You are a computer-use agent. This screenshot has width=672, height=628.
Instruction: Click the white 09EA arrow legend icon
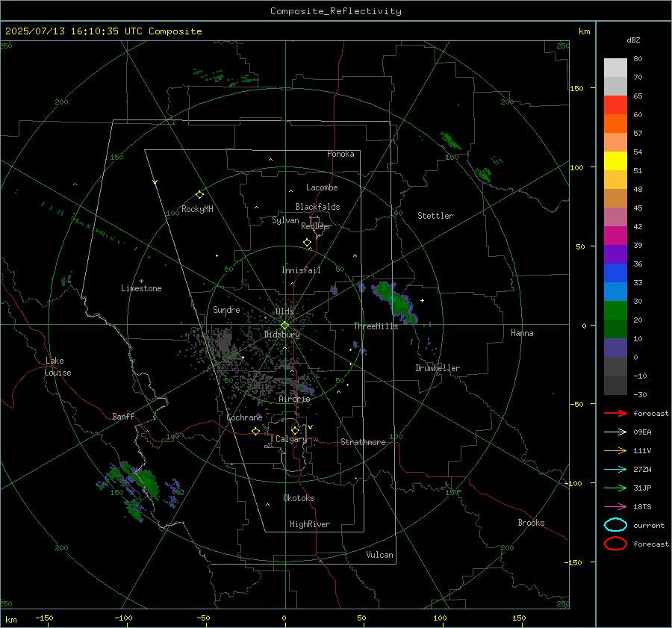pyautogui.click(x=615, y=432)
